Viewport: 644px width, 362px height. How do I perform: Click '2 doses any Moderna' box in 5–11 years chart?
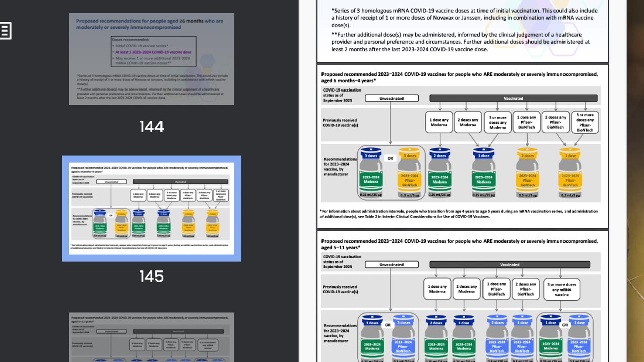click(466, 289)
